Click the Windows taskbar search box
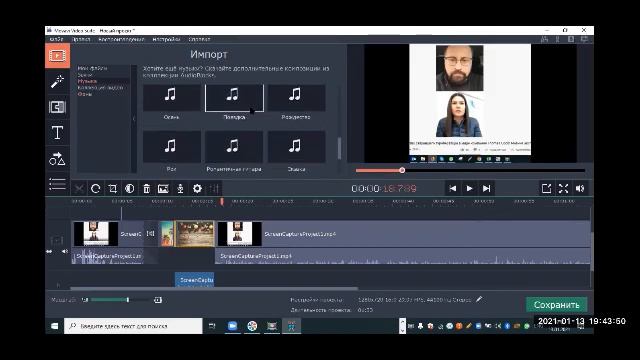Screen dimensions: 640x360 point(133,326)
